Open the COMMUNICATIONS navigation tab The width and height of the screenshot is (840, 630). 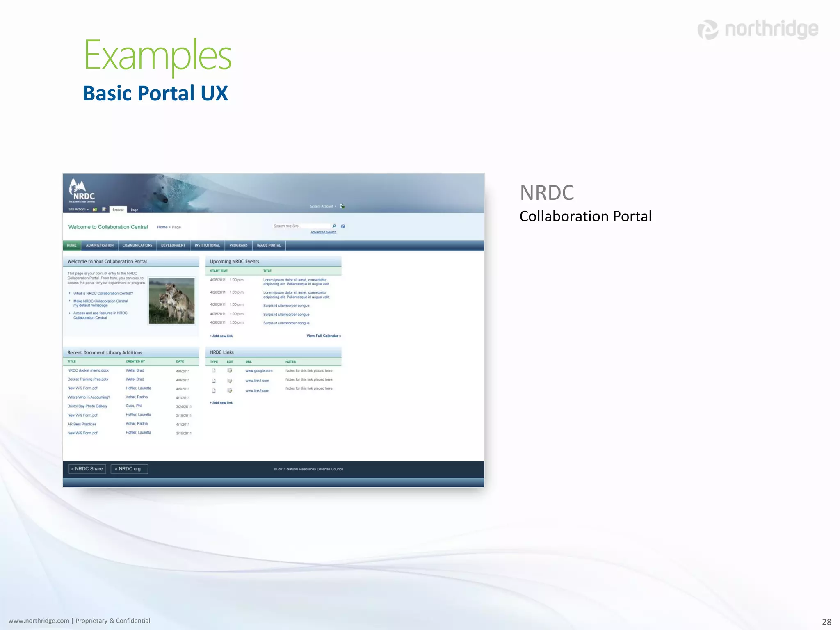click(x=137, y=245)
